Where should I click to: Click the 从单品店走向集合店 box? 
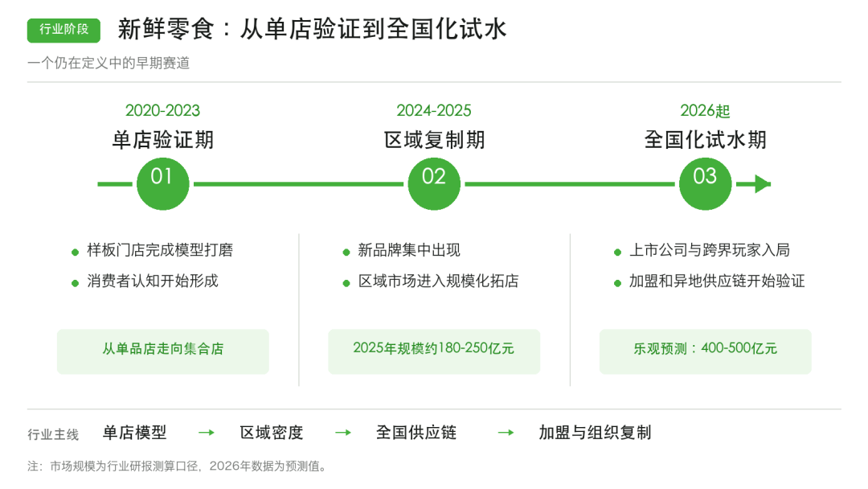coord(162,351)
